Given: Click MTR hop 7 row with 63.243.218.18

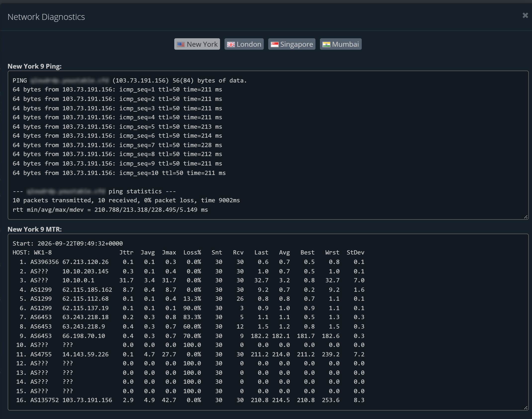Looking at the screenshot, I should pos(192,317).
